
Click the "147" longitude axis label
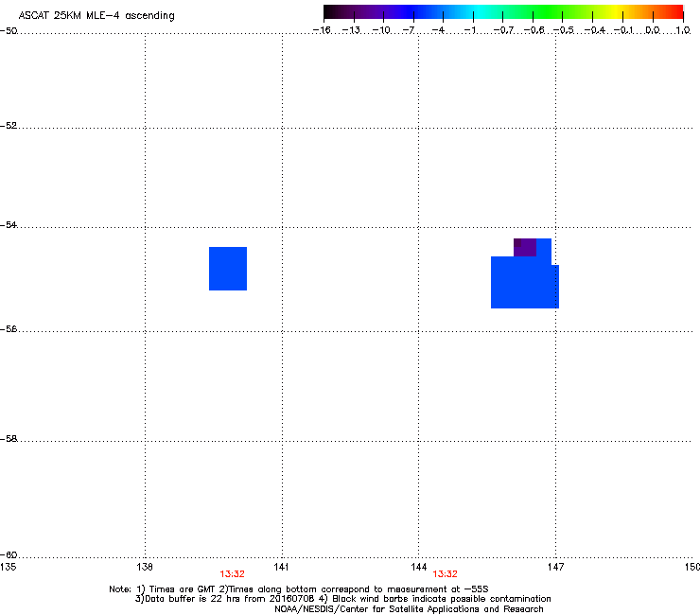coord(555,567)
